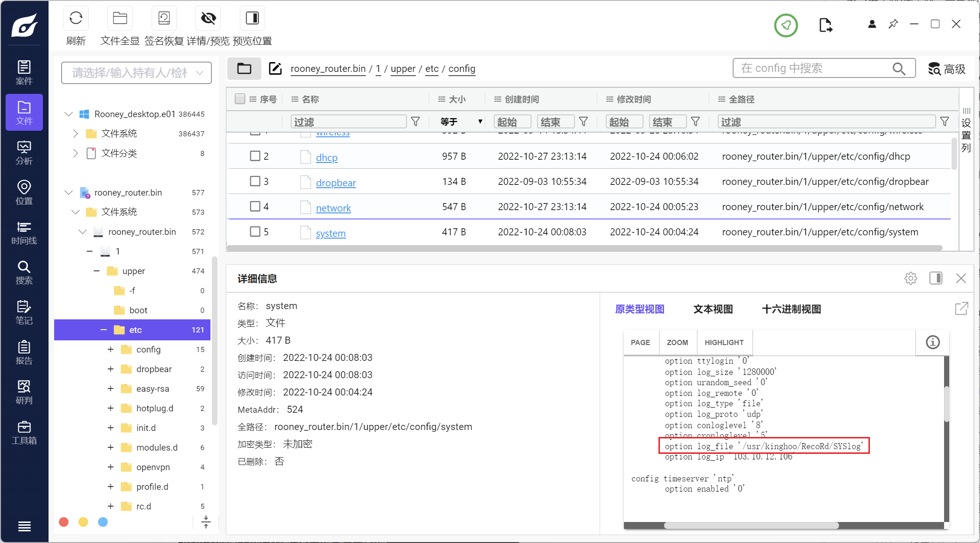Switch to 文本视图 tab

[713, 309]
